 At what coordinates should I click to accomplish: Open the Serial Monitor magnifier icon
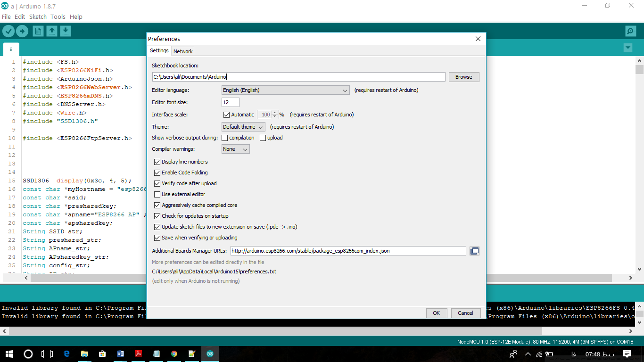coord(631,31)
